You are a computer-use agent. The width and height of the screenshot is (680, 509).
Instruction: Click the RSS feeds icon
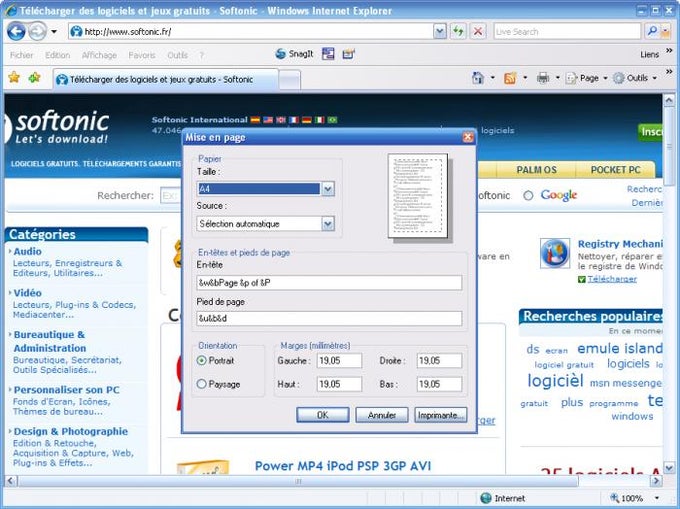click(x=510, y=78)
